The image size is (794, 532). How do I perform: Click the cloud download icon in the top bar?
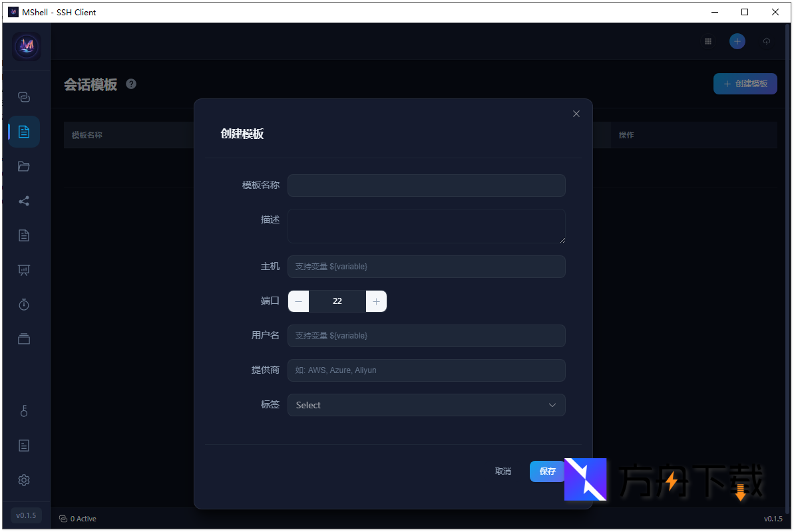point(767,41)
